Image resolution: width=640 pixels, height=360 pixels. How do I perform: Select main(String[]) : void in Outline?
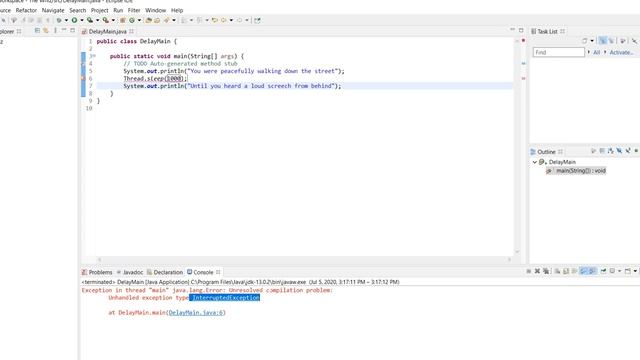576,171
